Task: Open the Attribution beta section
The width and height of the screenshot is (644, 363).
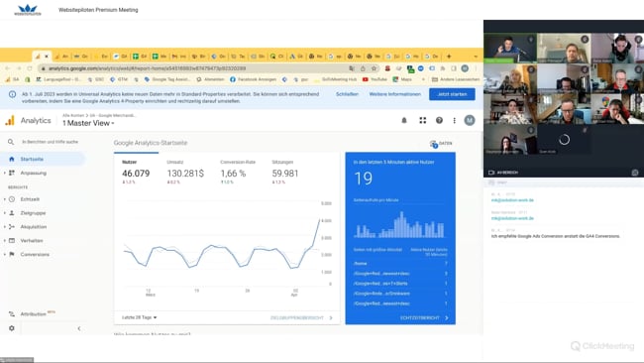Action: 34,314
